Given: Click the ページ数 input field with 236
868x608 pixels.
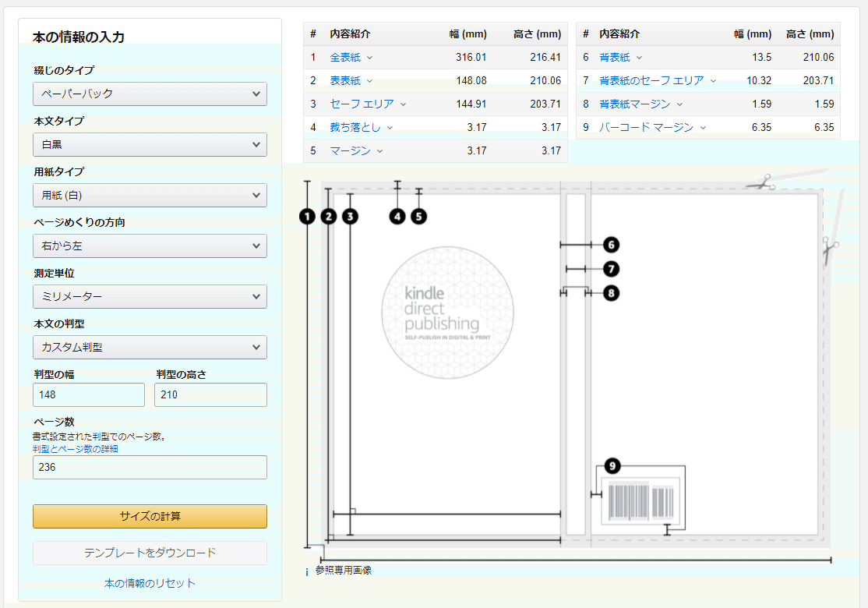Looking at the screenshot, I should 150,468.
